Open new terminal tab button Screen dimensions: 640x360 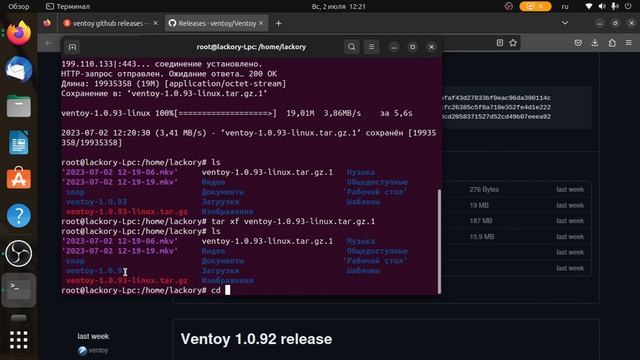[72, 47]
